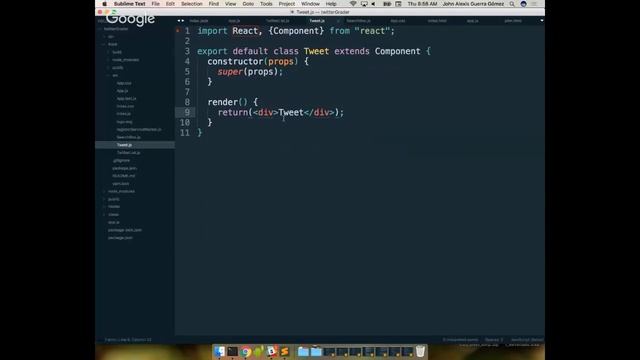This screenshot has width=640, height=360.
Task: Open yarn.lock in the sidebar
Action: pyautogui.click(x=121, y=184)
